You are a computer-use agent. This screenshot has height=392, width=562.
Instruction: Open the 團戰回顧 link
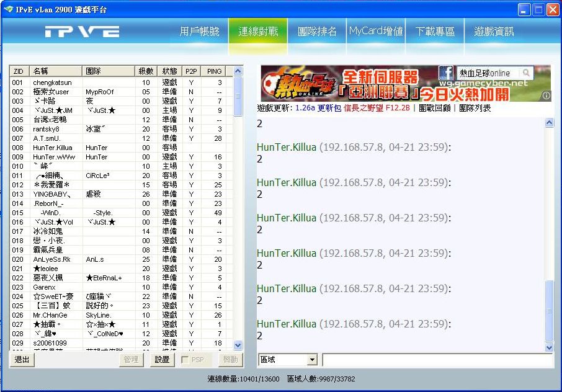tap(434, 108)
